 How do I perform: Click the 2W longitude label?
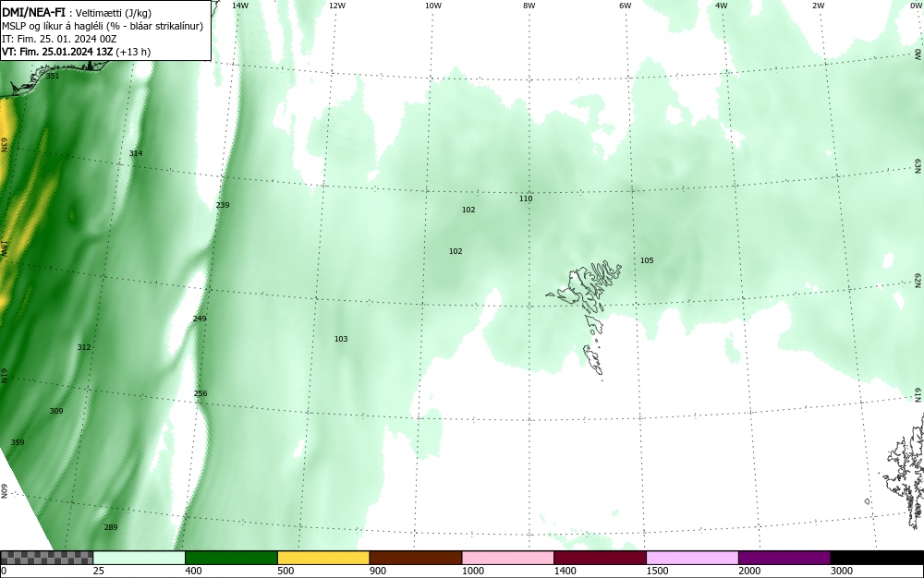(818, 6)
